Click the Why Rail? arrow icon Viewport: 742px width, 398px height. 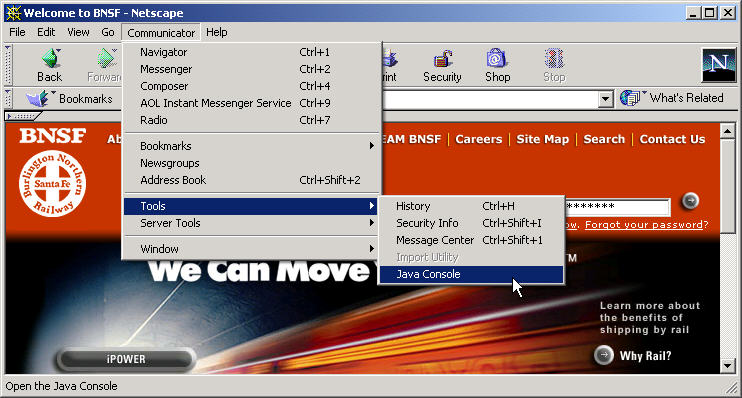click(603, 355)
